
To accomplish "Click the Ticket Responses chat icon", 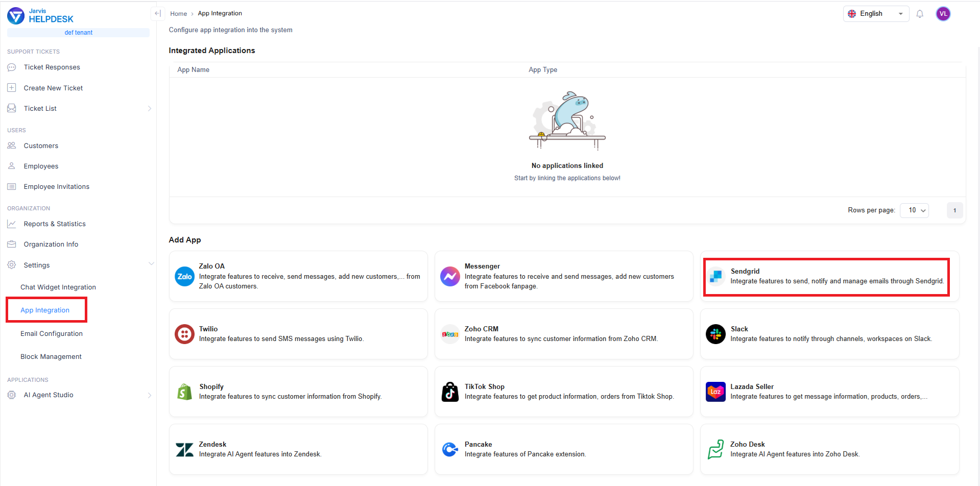I will (x=12, y=67).
